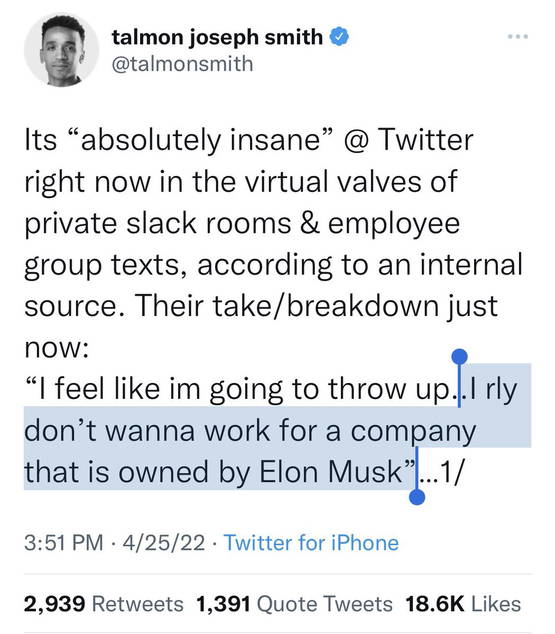Open the display name talmon joseph smith
Image resolution: width=555 pixels, height=634 pixels.
(217, 37)
